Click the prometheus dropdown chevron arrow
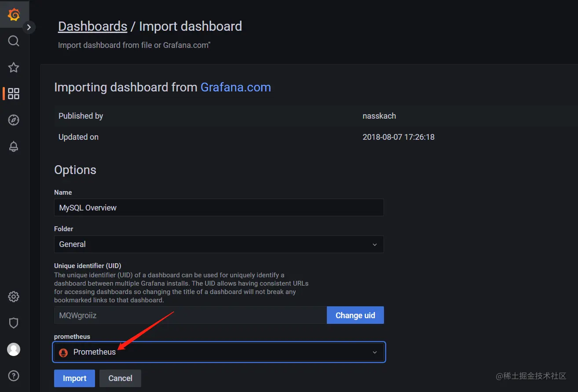The height and width of the screenshot is (392, 578). 375,352
